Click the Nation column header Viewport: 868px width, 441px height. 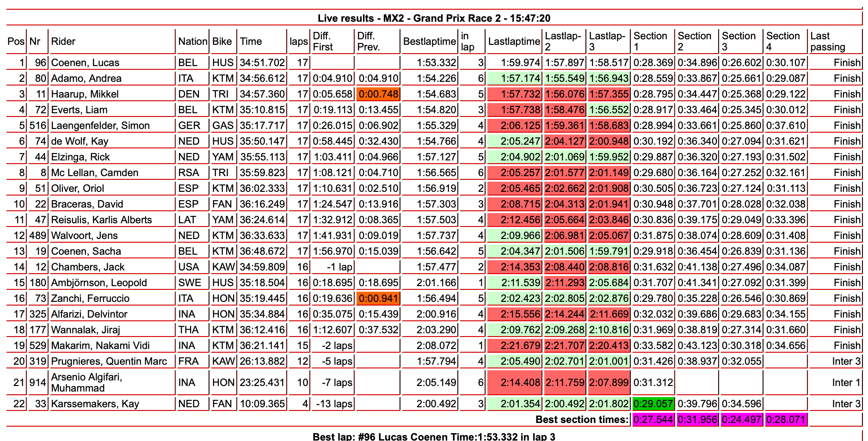(x=192, y=42)
